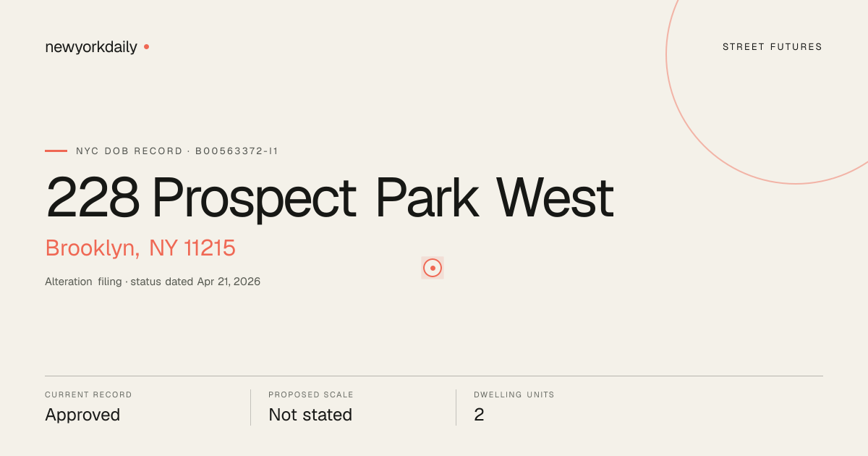Select the Approved status value
Screen dimensions: 868x456
click(82, 415)
